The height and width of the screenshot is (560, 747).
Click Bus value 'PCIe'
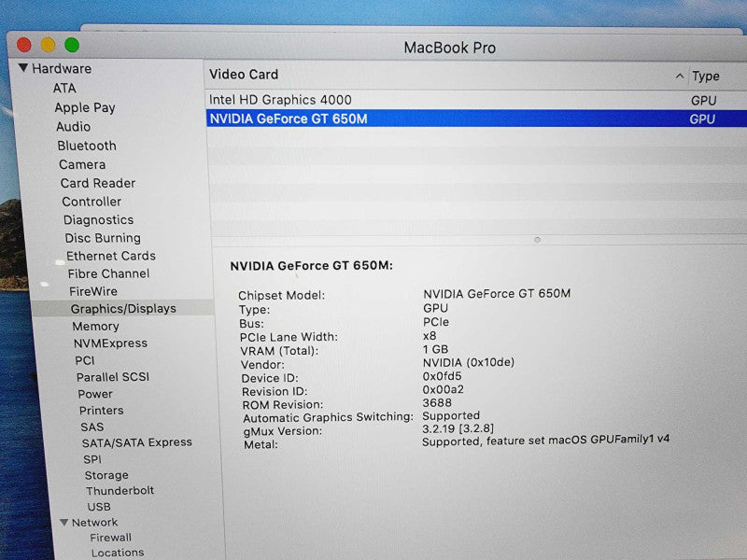click(x=436, y=322)
